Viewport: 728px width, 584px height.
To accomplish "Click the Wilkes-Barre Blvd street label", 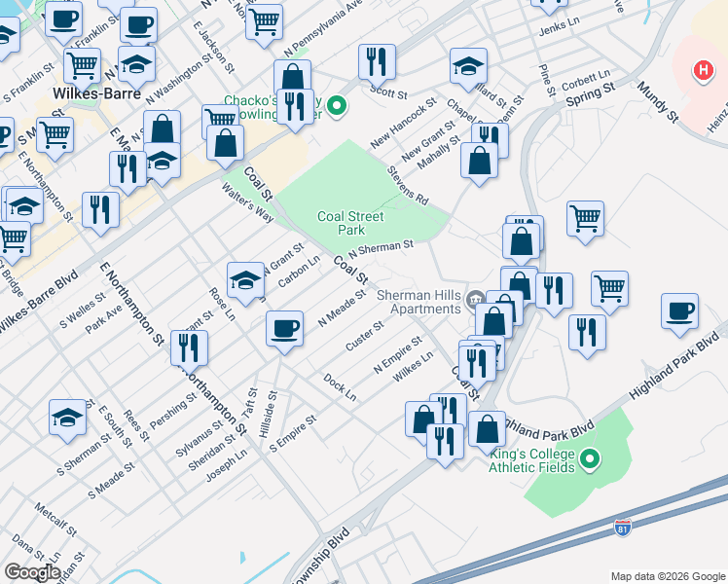I will pos(39,301).
